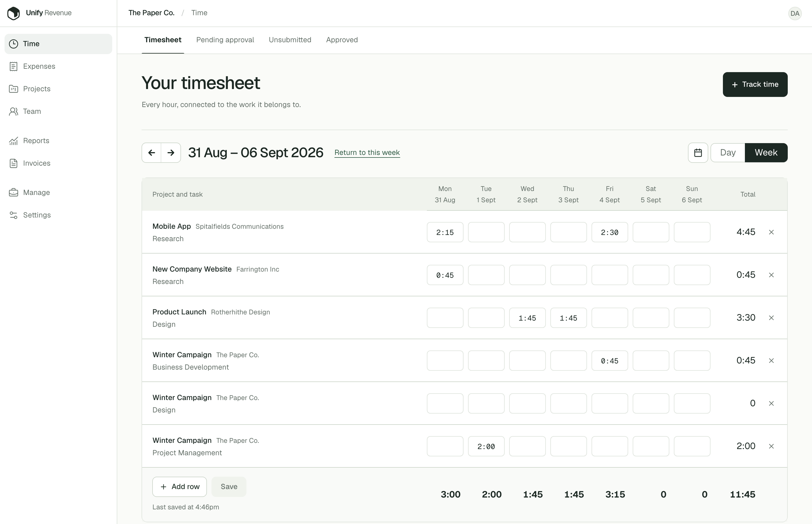Click the Track time button
The height and width of the screenshot is (524, 812).
tap(755, 85)
